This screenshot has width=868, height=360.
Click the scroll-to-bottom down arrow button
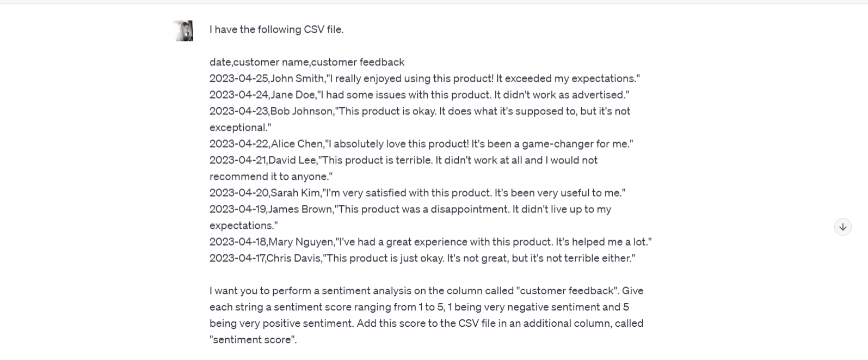842,227
